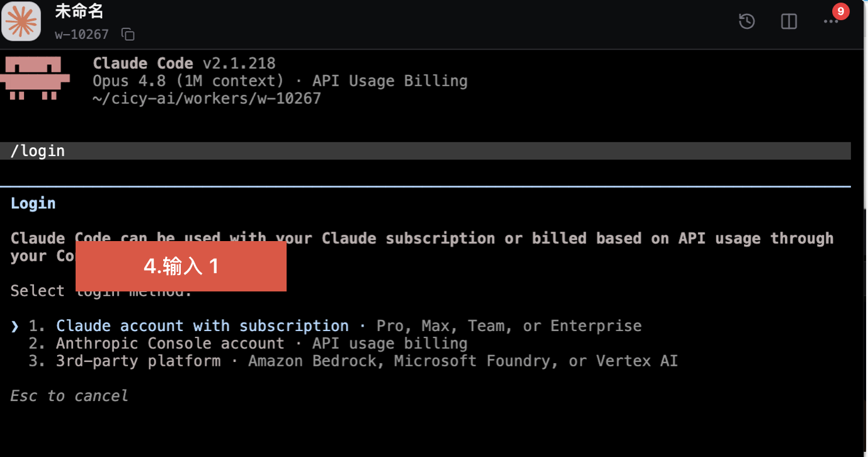Click the w-10267 worker ID text

point(82,35)
